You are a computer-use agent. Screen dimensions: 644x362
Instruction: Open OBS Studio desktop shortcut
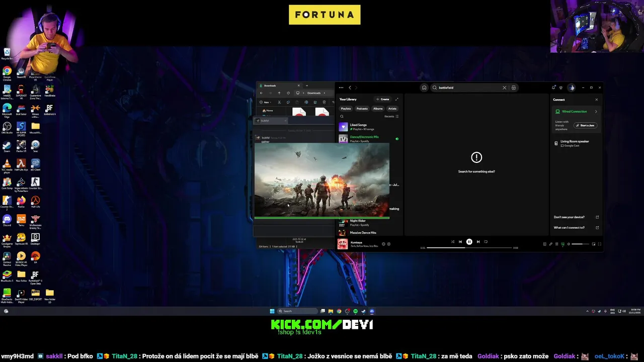tap(7, 128)
